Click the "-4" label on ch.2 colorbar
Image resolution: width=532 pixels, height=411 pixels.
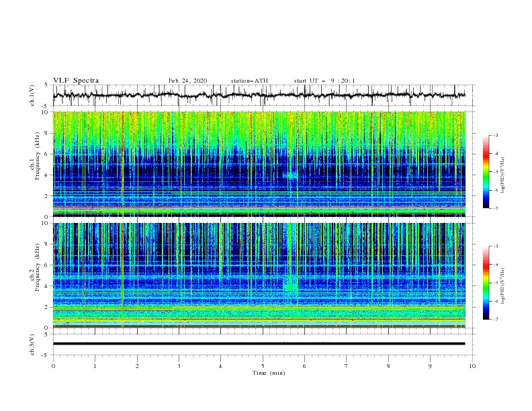[496, 265]
